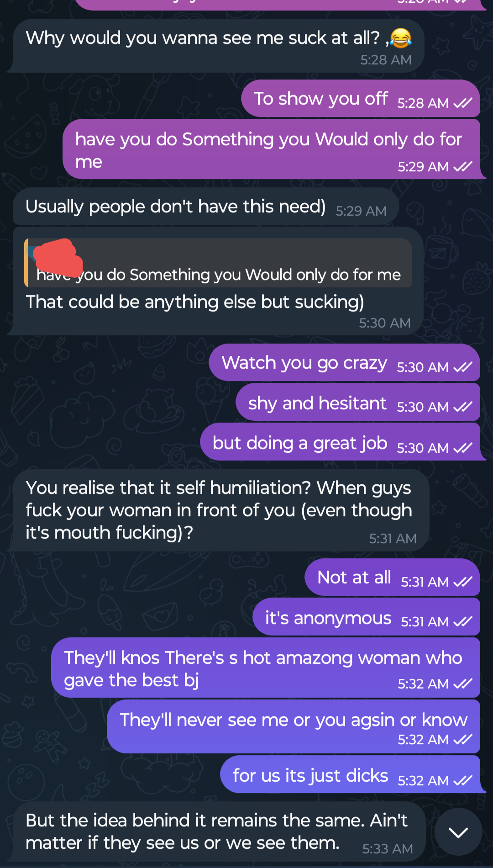Image resolution: width=493 pixels, height=868 pixels.
Task: Select 'They'll never see me or you' bubble
Action: (x=294, y=727)
